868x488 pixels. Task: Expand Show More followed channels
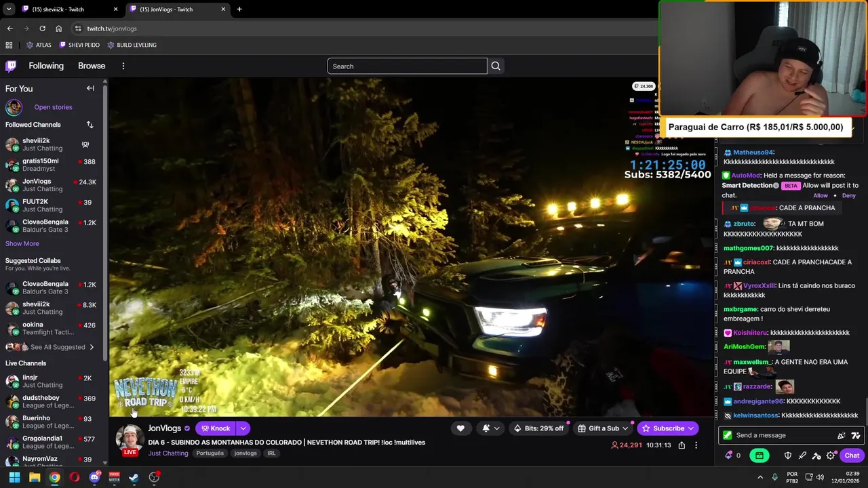point(22,243)
